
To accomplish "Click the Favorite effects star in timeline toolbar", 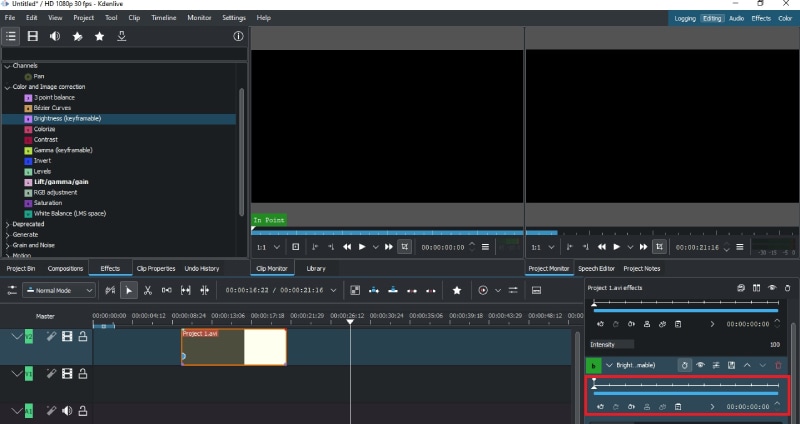I will 457,290.
